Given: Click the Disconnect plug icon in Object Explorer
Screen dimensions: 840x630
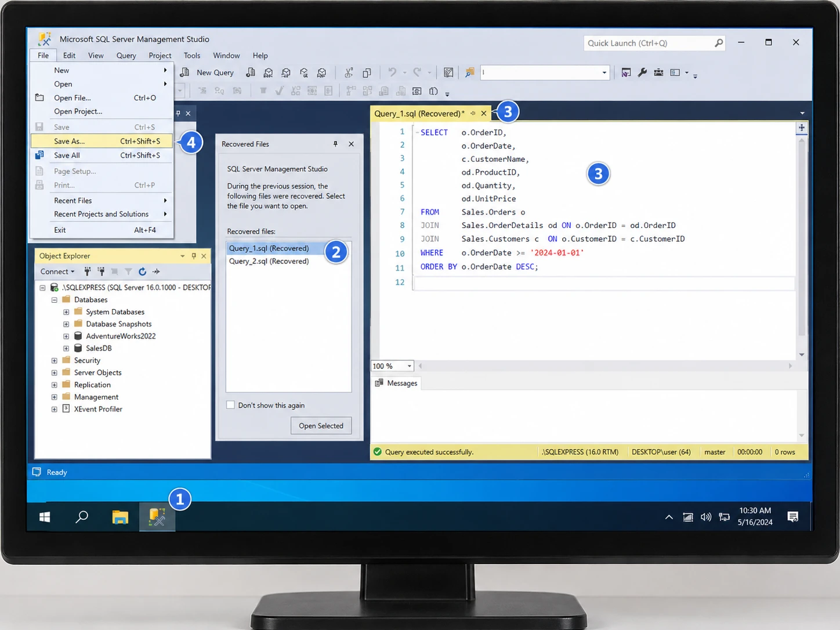Looking at the screenshot, I should tap(101, 271).
